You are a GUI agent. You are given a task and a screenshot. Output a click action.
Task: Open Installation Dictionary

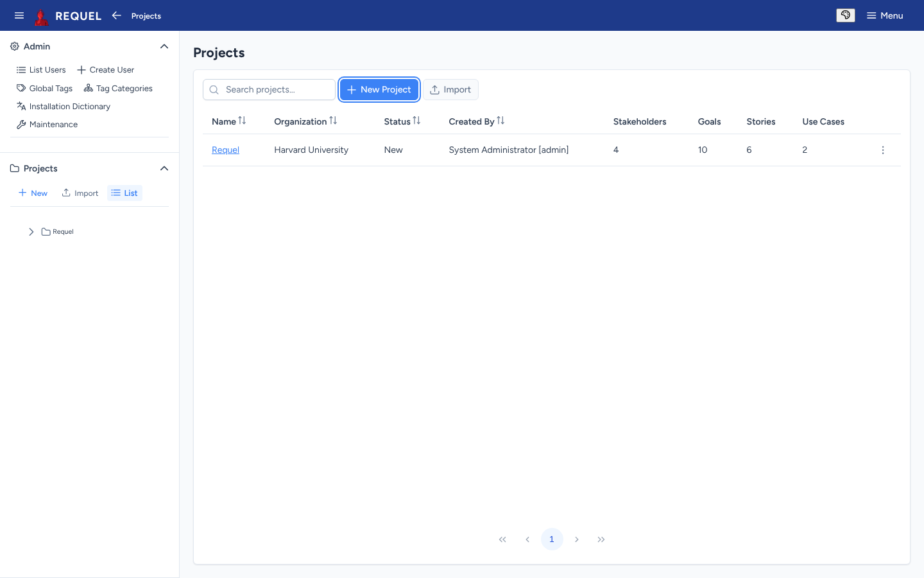[64, 107]
